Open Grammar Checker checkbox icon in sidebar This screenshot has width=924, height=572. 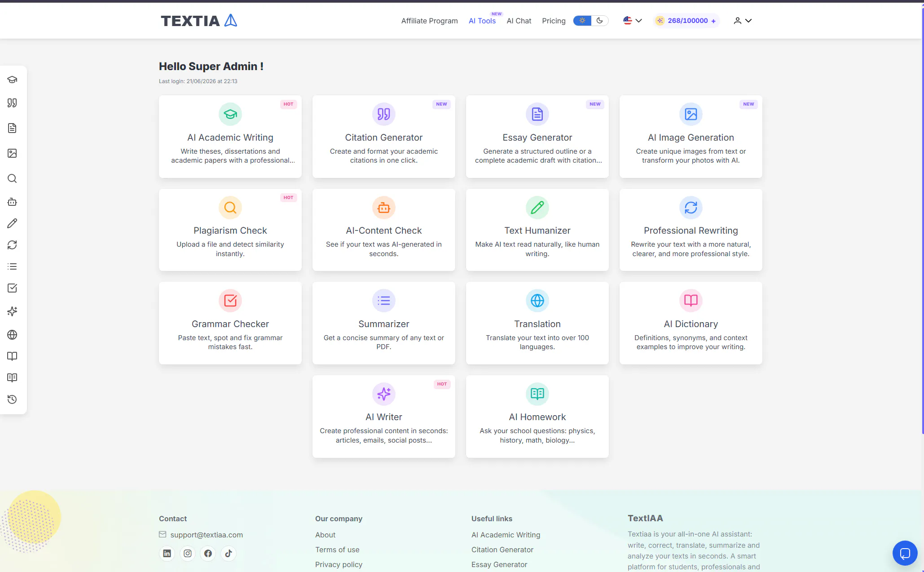[12, 288]
